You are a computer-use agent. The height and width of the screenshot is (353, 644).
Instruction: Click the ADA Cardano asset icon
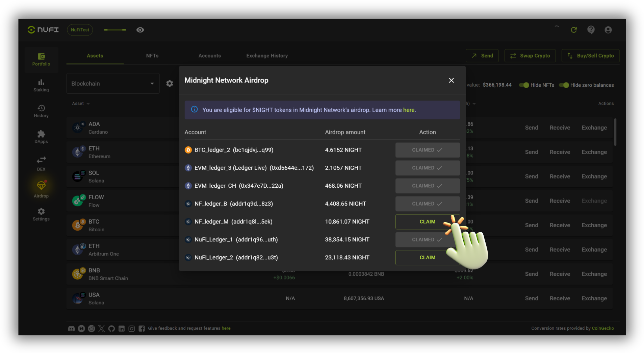pyautogui.click(x=78, y=127)
